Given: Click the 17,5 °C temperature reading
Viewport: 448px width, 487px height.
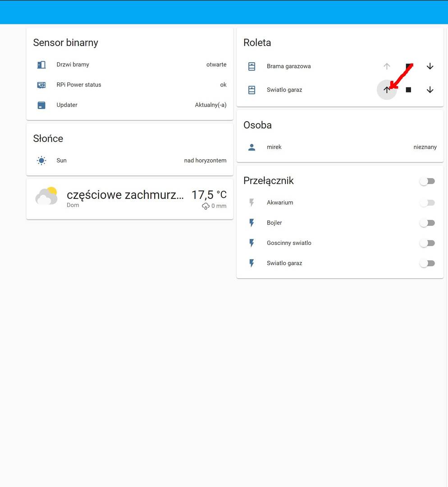Looking at the screenshot, I should coord(209,195).
